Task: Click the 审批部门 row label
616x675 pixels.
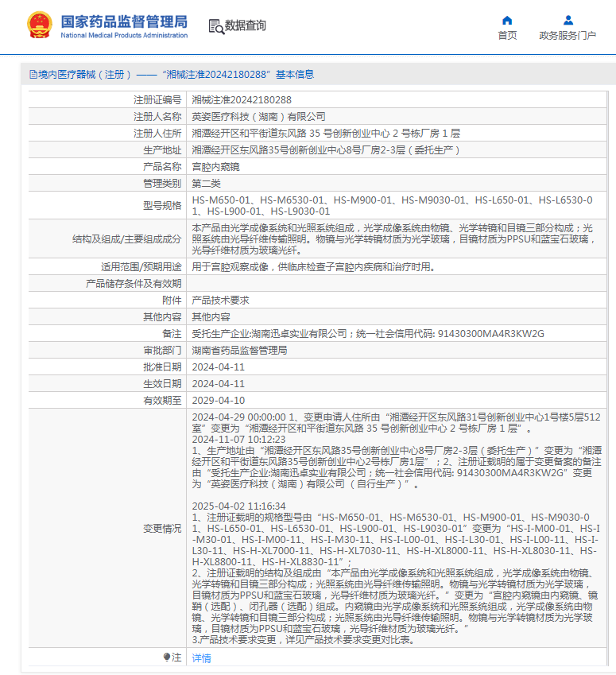Action: point(162,351)
